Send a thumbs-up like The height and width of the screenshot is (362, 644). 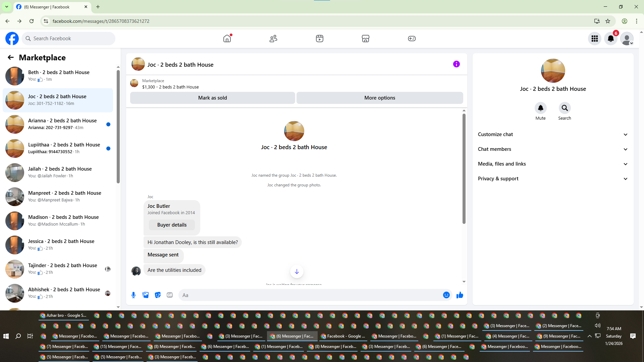click(x=460, y=295)
